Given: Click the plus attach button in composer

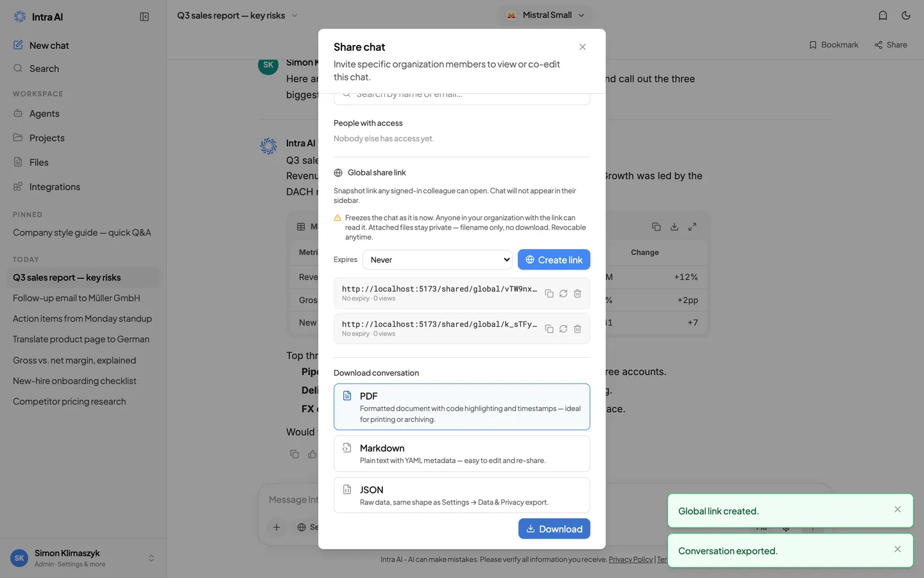Looking at the screenshot, I should tap(277, 527).
